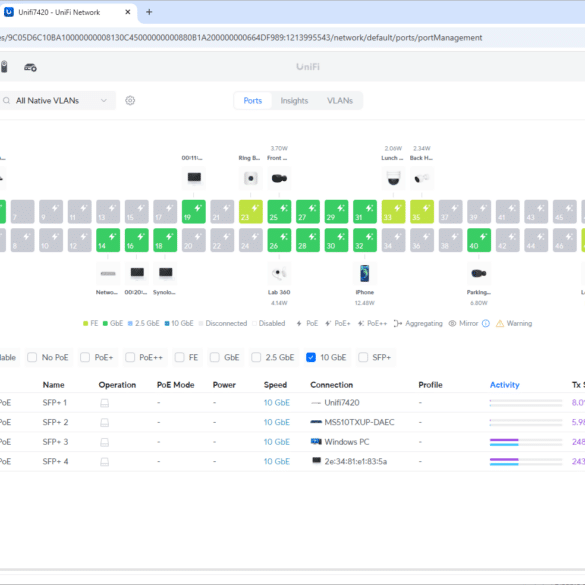Enable the GbE filter checkbox
This screenshot has height=585, width=585.
[x=215, y=357]
